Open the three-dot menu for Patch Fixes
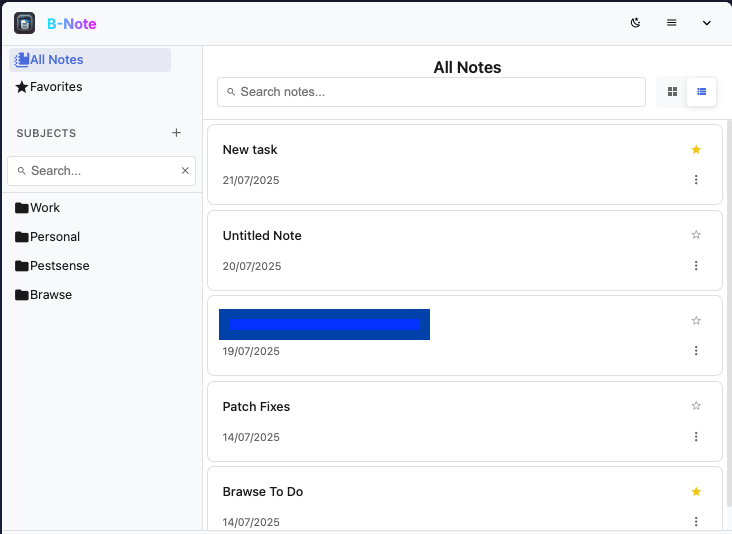The width and height of the screenshot is (732, 534). [696, 437]
